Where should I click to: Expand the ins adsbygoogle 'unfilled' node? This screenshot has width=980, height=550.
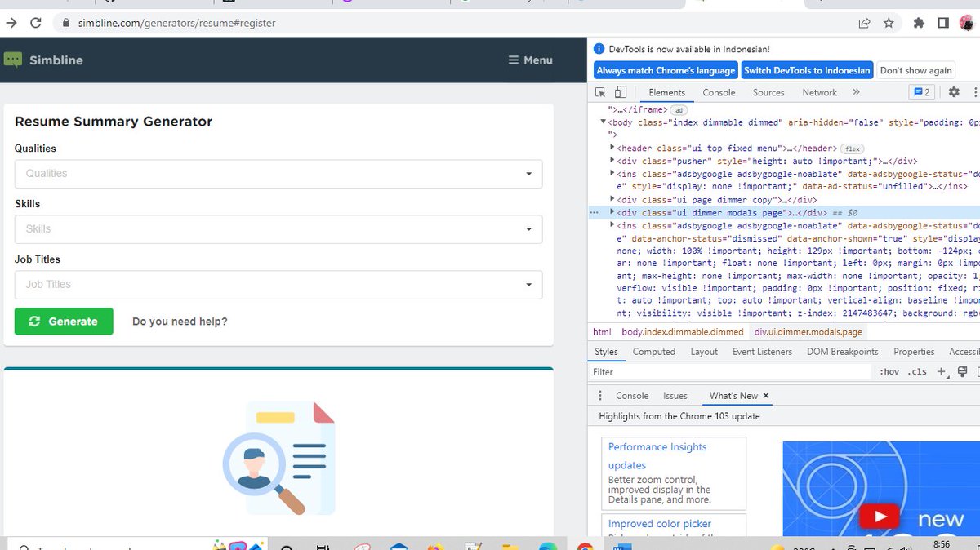point(612,174)
